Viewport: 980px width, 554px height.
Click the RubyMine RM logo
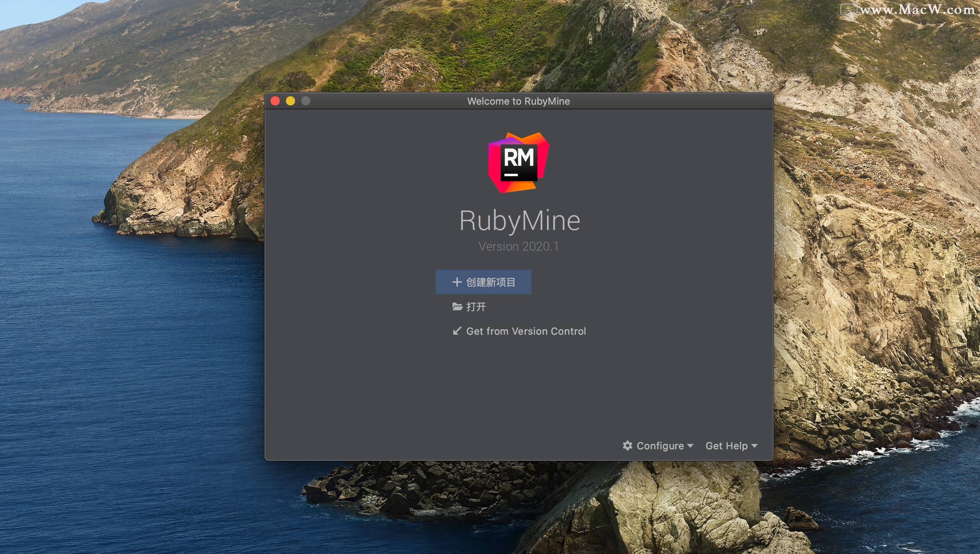point(519,162)
